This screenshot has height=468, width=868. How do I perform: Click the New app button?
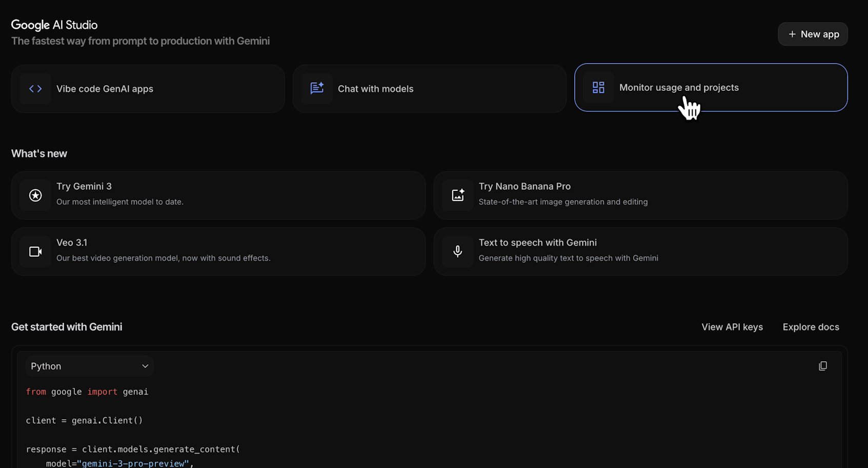coord(813,34)
